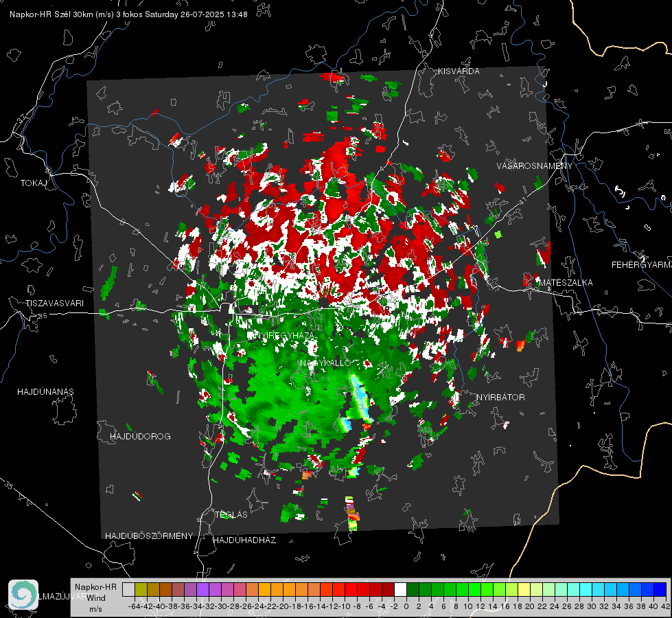The width and height of the screenshot is (672, 618).
Task: Click the MÁTÉSZALKA label
Action: pyautogui.click(x=566, y=283)
